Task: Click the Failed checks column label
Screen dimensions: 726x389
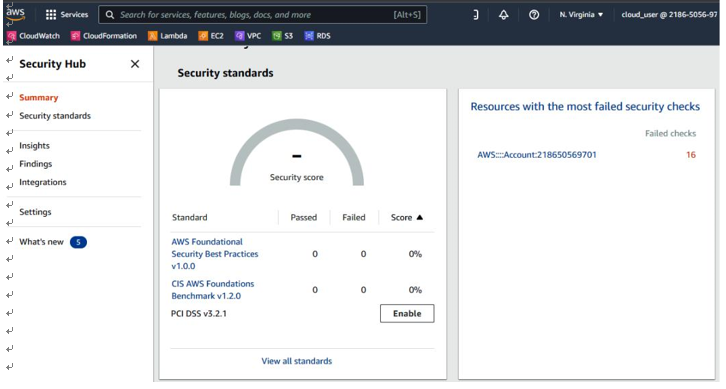Action: (670, 133)
